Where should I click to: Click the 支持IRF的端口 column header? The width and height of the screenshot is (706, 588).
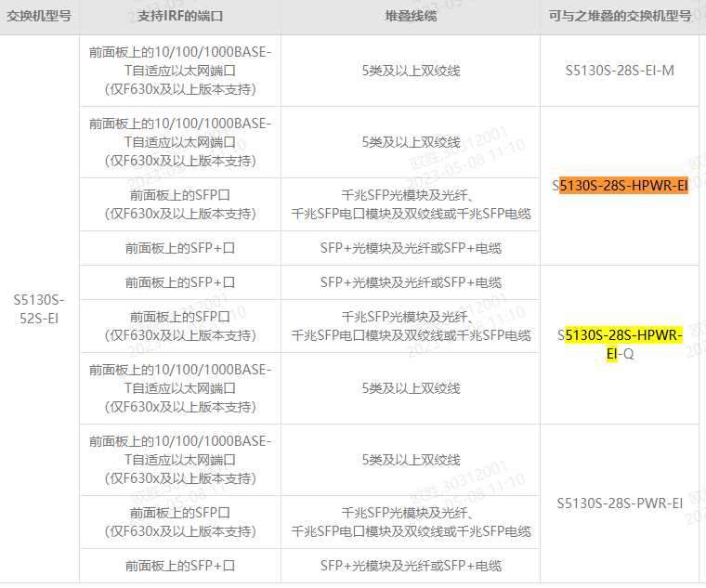pyautogui.click(x=180, y=16)
